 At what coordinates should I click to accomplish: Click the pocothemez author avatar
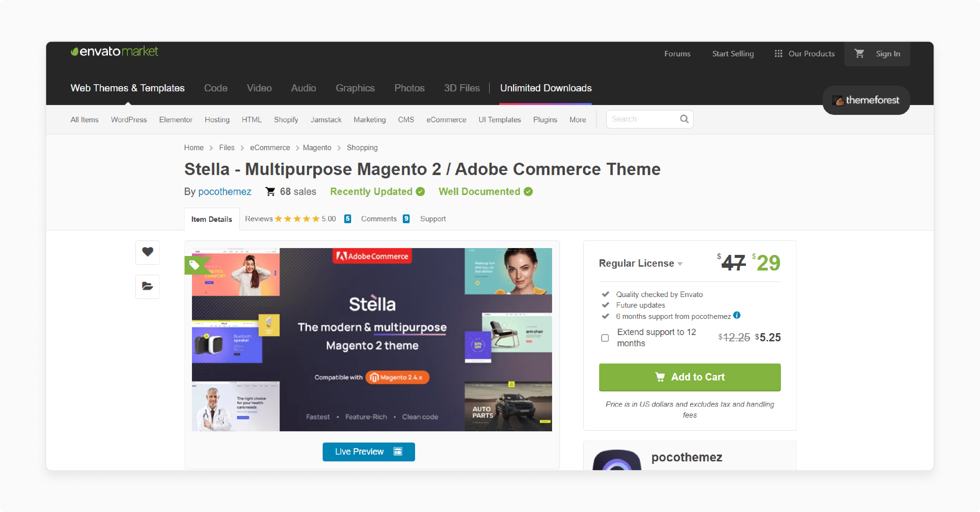617,460
